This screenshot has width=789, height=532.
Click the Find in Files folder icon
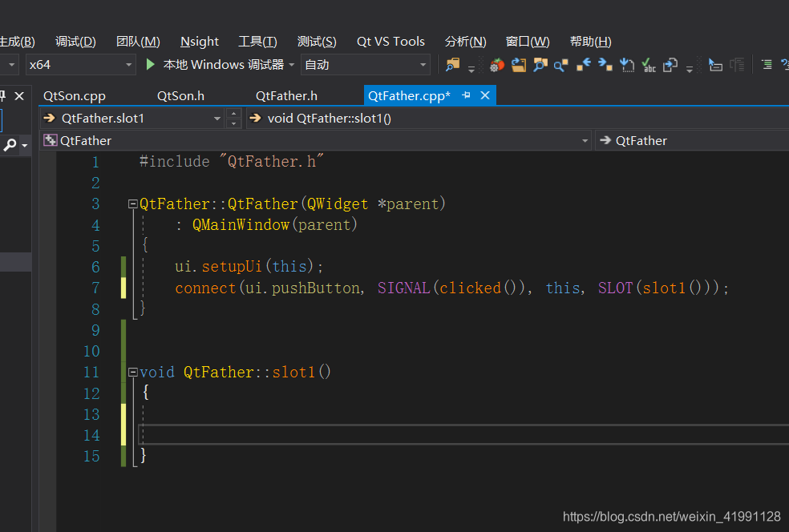pos(453,65)
